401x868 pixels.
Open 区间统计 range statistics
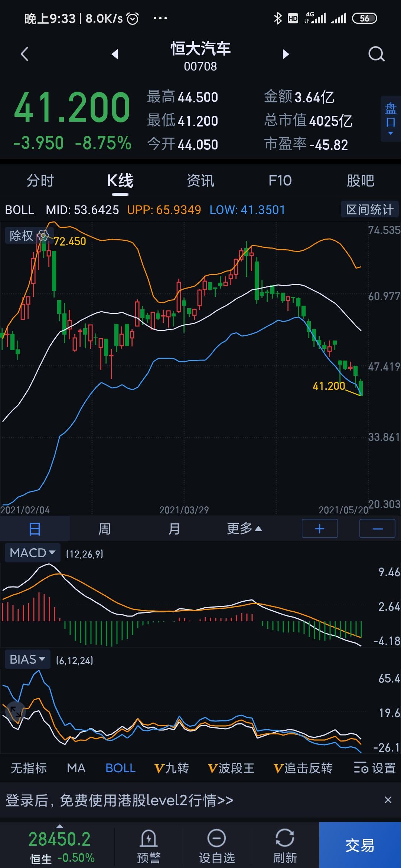pos(370,210)
